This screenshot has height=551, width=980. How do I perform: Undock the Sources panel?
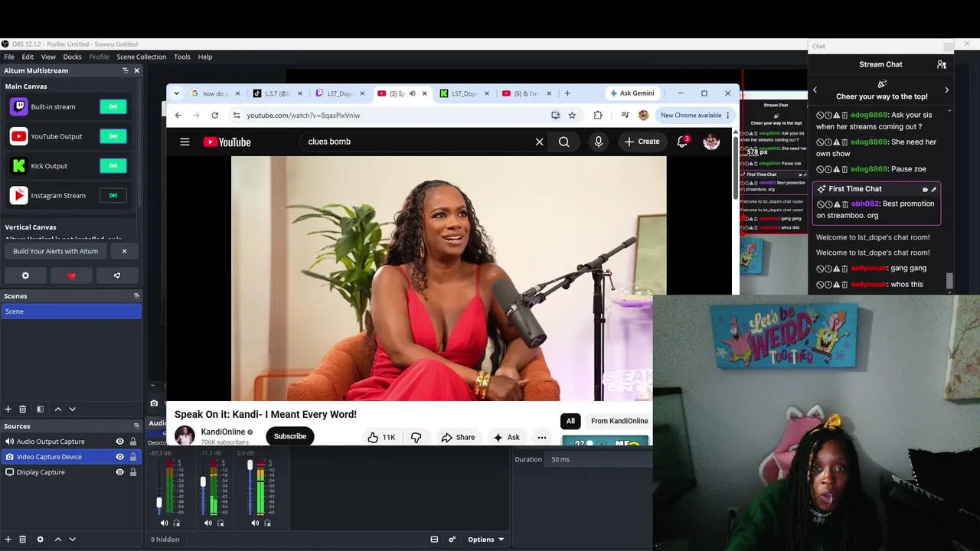coord(136,426)
